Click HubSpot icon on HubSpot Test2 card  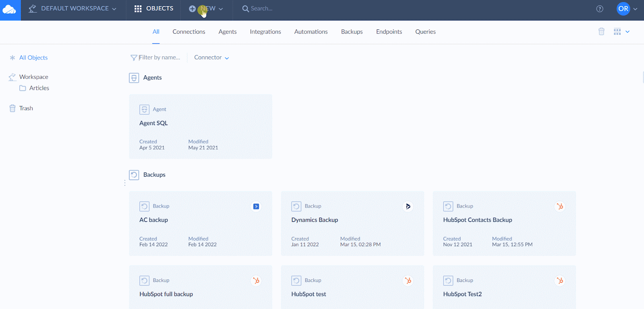[x=560, y=280]
